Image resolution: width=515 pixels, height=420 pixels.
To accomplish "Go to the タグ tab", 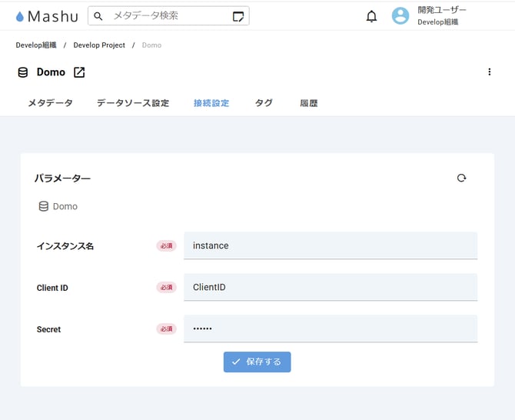I will 264,103.
